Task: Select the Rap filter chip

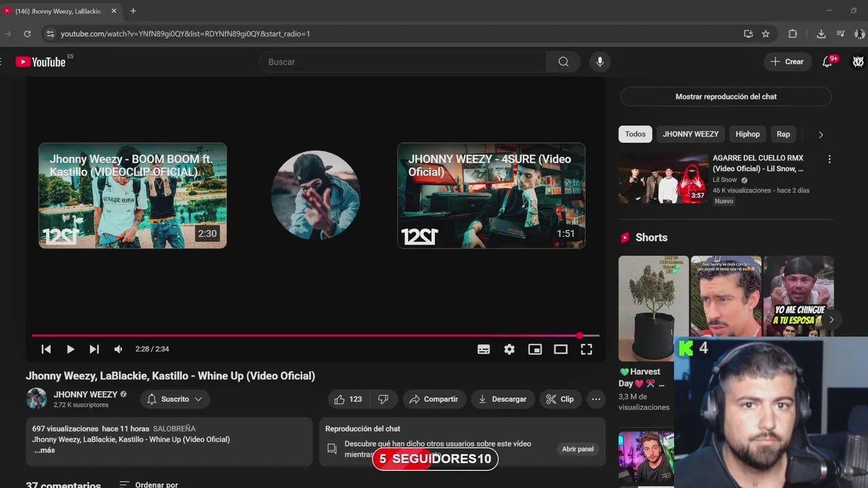Action: (783, 134)
